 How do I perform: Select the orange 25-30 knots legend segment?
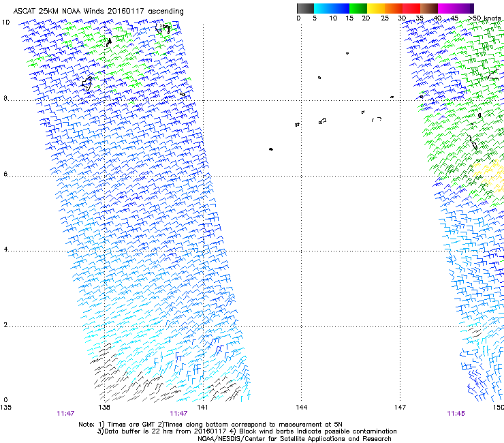click(x=394, y=8)
